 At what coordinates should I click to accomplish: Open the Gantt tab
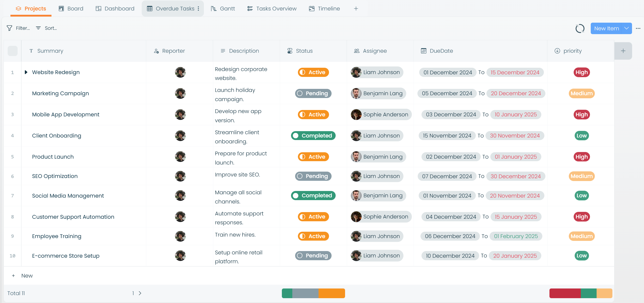tap(223, 9)
